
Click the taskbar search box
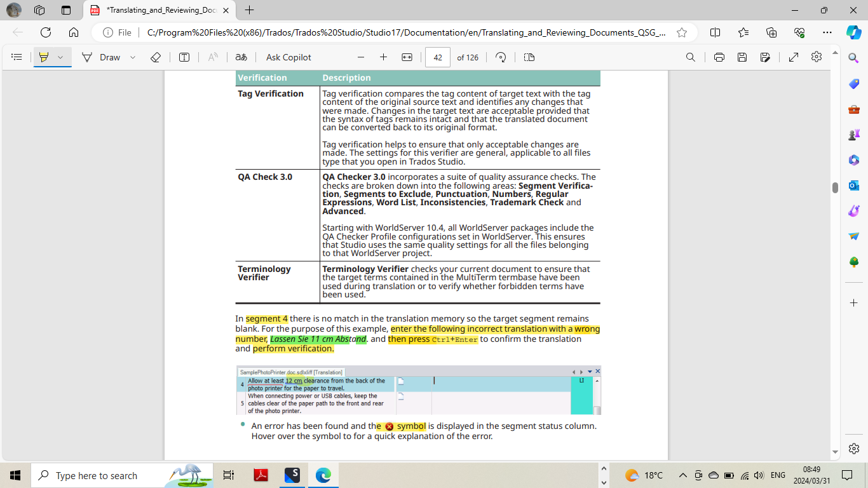tap(122, 475)
